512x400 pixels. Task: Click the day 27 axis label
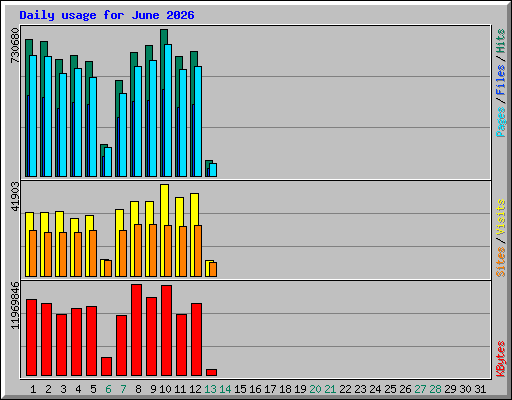click(x=420, y=389)
